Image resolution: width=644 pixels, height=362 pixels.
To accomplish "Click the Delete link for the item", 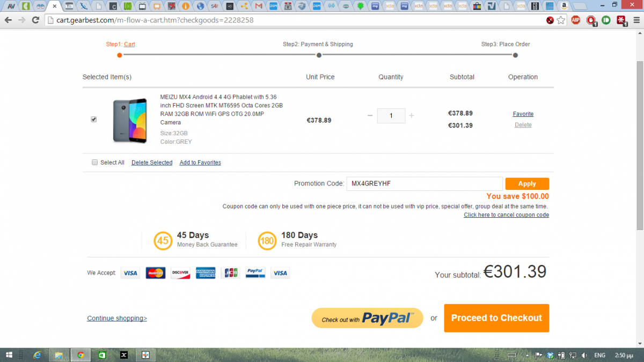I will tap(523, 124).
